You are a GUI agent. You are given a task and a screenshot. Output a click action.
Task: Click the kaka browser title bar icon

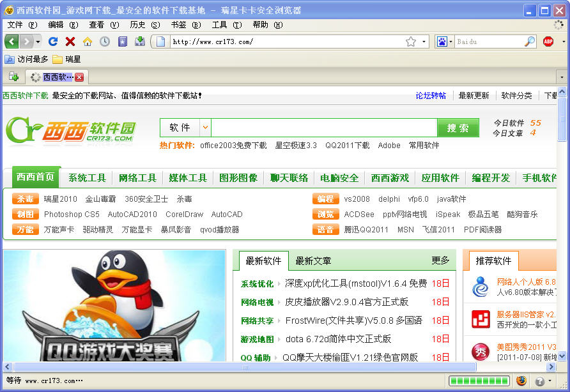(x=9, y=10)
